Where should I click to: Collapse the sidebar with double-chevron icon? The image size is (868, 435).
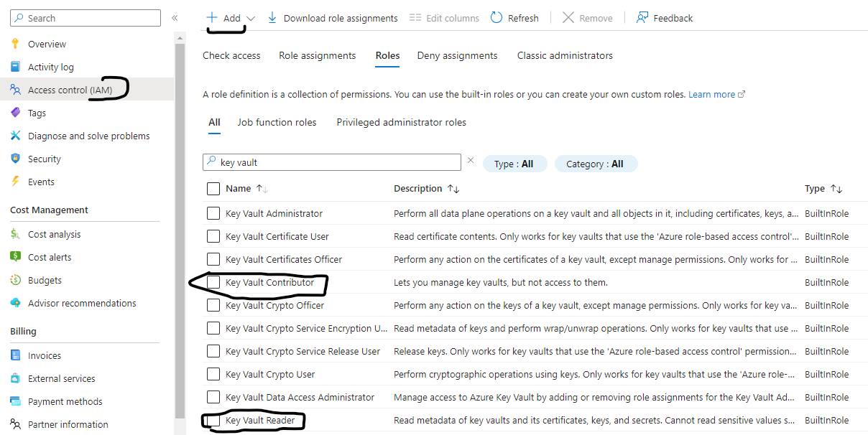tap(175, 18)
